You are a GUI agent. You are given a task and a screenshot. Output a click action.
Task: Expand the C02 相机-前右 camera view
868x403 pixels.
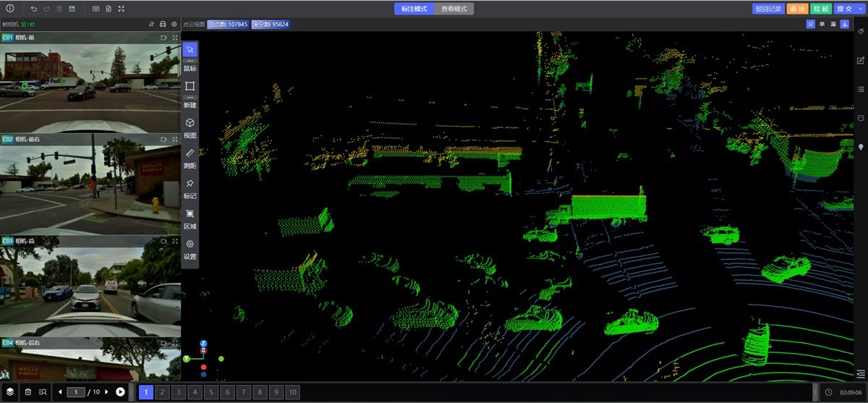pyautogui.click(x=174, y=138)
